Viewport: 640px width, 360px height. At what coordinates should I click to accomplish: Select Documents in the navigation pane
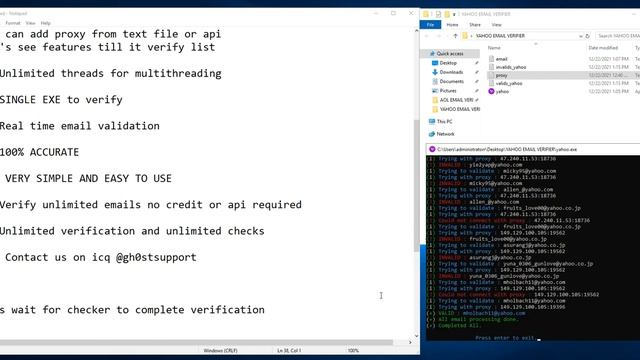click(x=451, y=82)
